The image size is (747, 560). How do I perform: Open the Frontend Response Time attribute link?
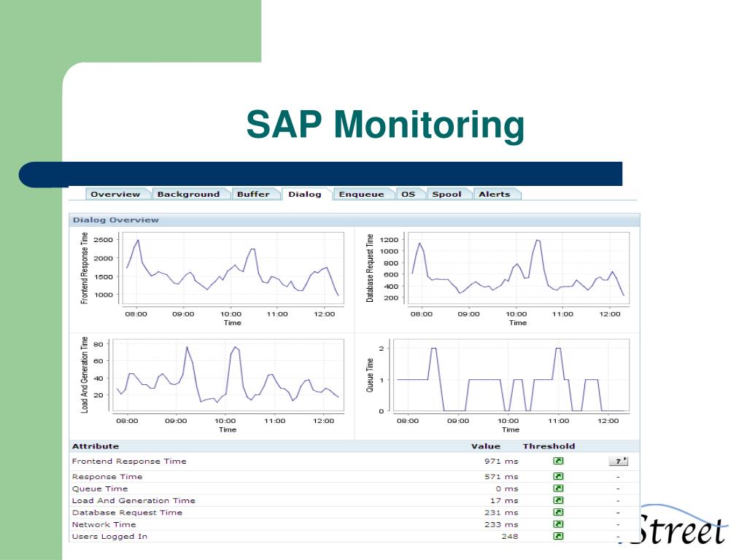point(129,461)
